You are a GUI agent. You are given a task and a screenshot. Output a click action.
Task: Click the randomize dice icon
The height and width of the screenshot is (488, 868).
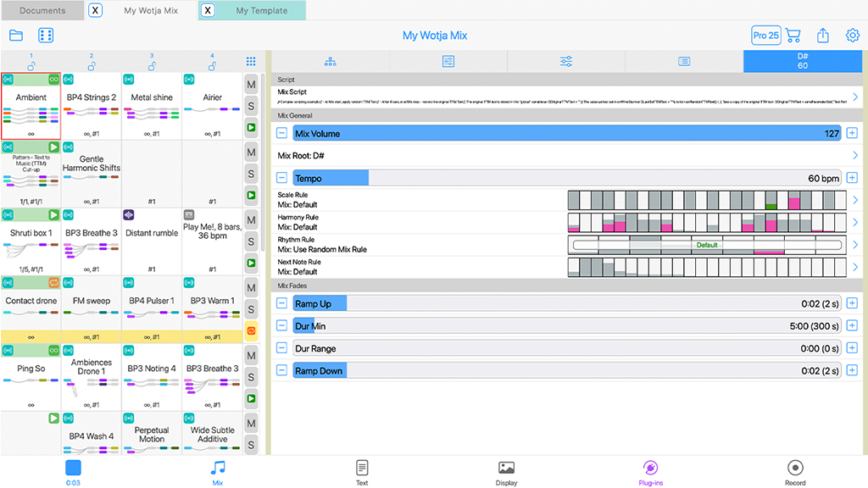47,36
